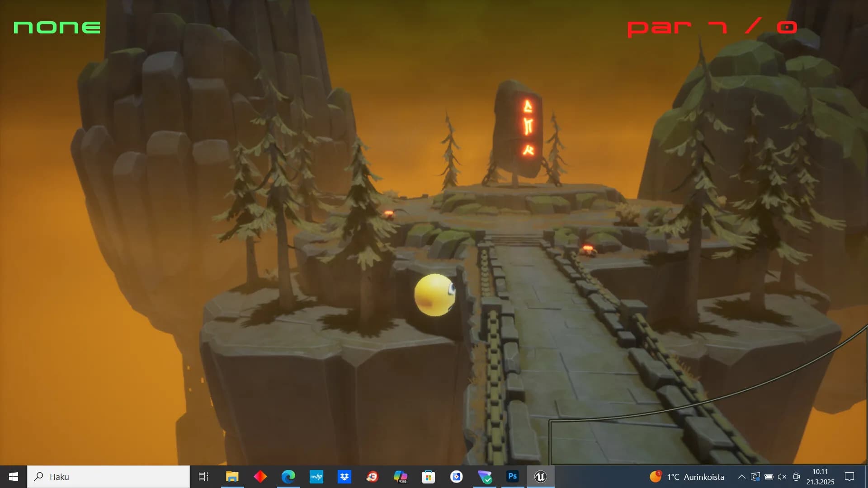Expand hidden system tray icons
This screenshot has width=868, height=488.
click(741, 477)
